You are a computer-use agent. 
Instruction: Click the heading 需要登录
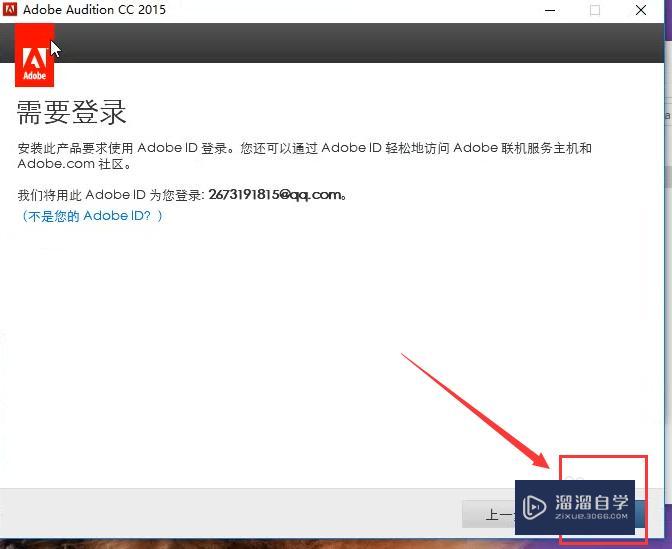coord(72,112)
